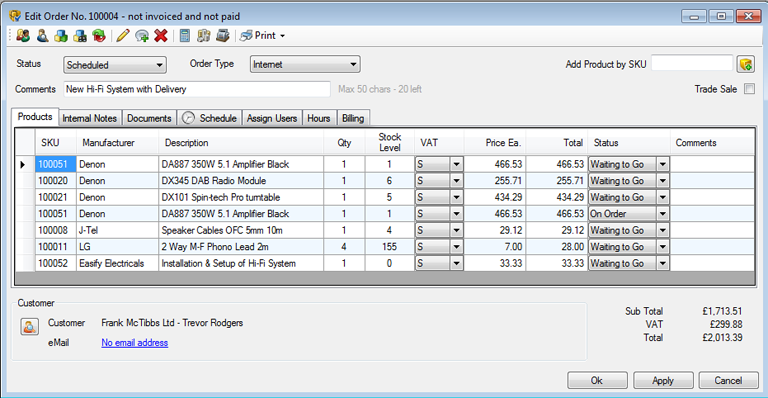
Task: Click the find customer magnifier icon
Action: tap(42, 36)
